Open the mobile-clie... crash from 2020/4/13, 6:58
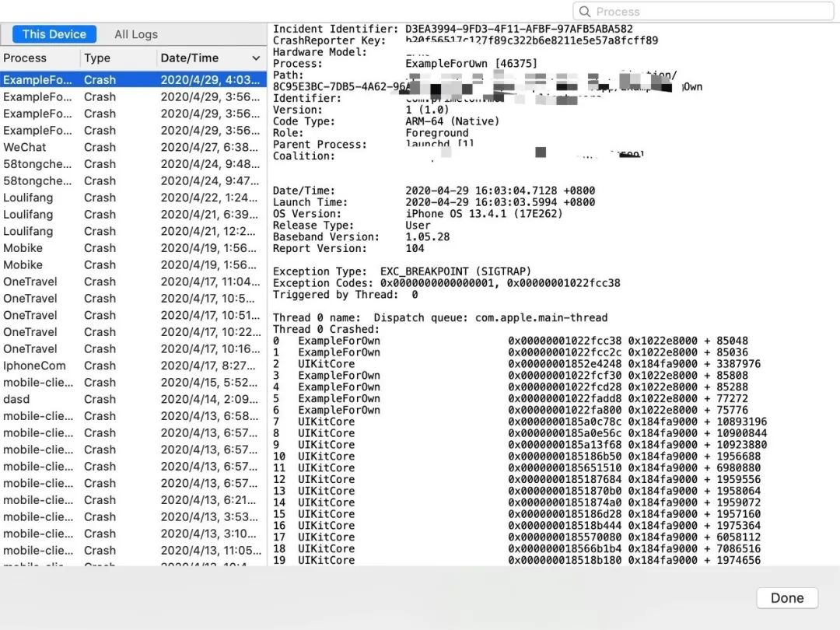Viewport: 840px width, 630px height. coord(134,416)
